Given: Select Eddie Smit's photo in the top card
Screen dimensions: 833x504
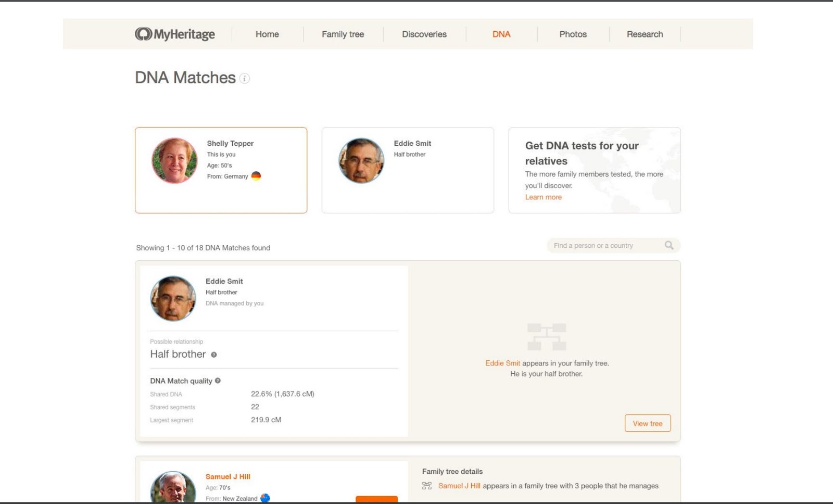Looking at the screenshot, I should click(x=361, y=160).
